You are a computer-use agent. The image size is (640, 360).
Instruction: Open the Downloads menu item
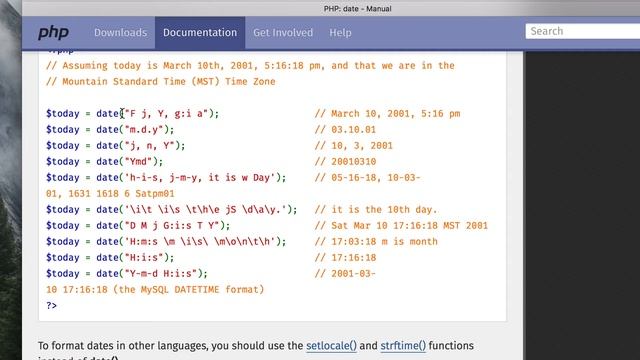(x=120, y=33)
